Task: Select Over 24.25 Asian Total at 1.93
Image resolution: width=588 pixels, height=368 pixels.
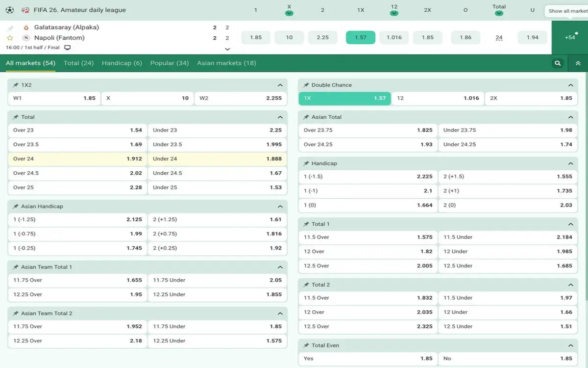Action: pyautogui.click(x=368, y=144)
